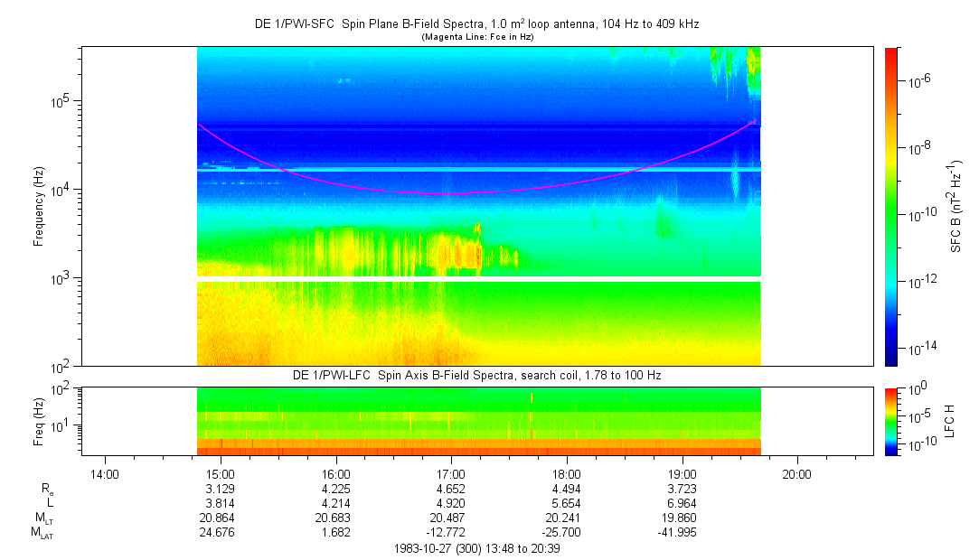Click the 14:00 time axis label

[105, 472]
